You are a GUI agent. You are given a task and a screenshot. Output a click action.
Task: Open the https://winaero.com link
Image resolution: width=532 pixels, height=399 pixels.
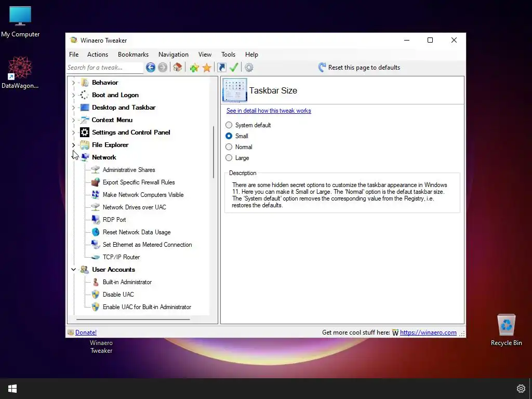pos(428,332)
